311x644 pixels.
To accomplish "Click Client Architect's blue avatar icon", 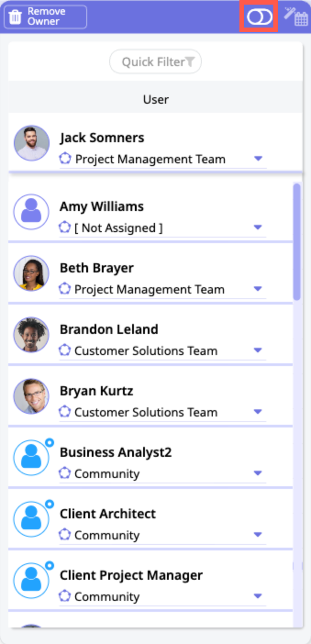I will click(x=31, y=519).
